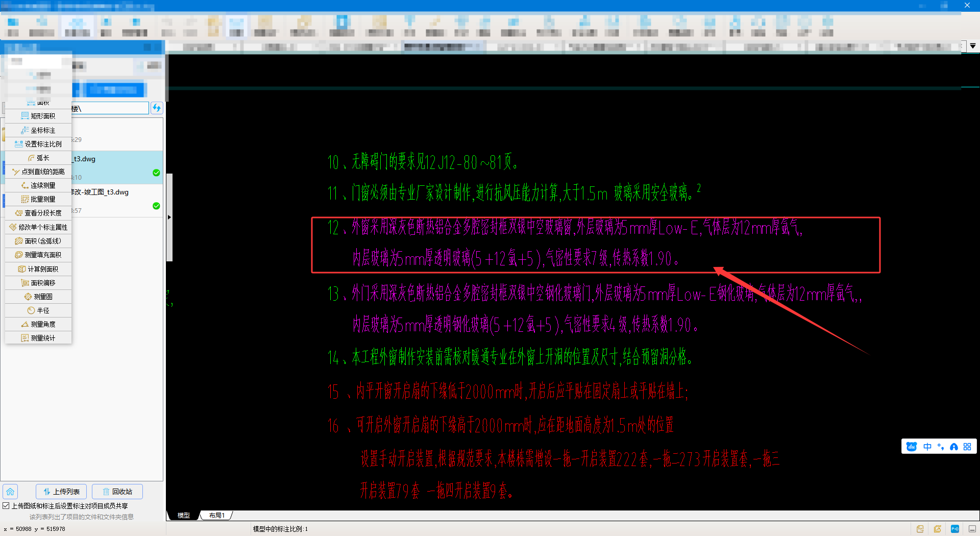Choose 坐标标注 from the measure menu
The image size is (980, 536).
tap(38, 130)
